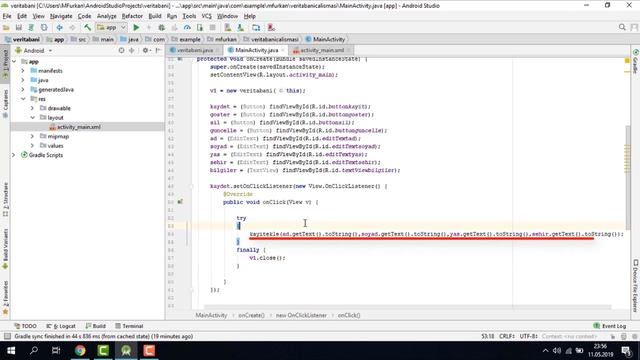Collapse the res folder
Image resolution: width=640 pixels, height=360 pixels.
pos(23,99)
